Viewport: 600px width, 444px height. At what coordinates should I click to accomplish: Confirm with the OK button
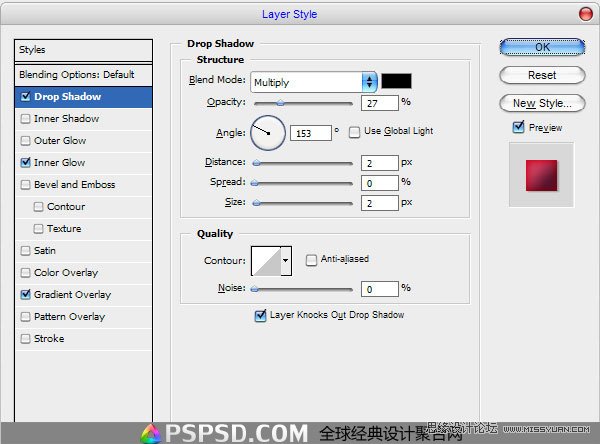[x=542, y=47]
